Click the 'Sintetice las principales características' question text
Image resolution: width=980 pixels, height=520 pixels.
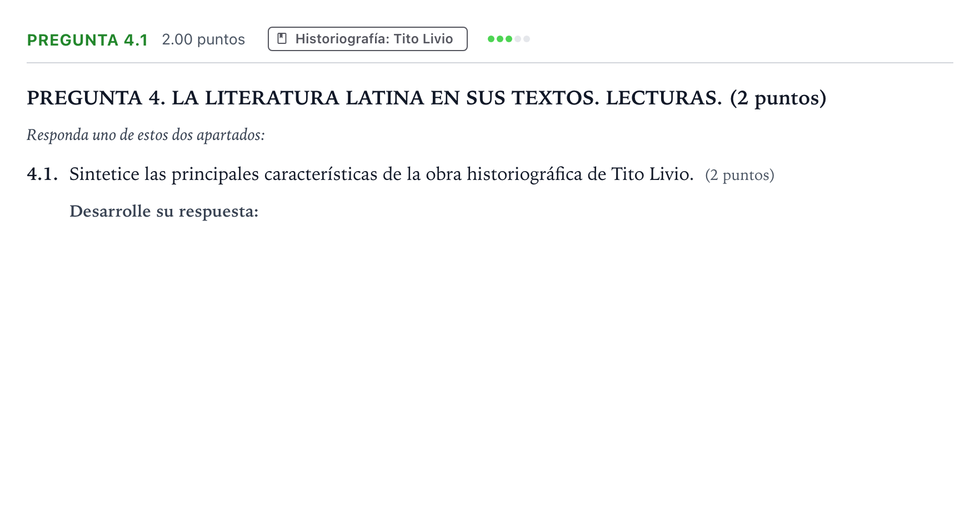[x=381, y=174]
